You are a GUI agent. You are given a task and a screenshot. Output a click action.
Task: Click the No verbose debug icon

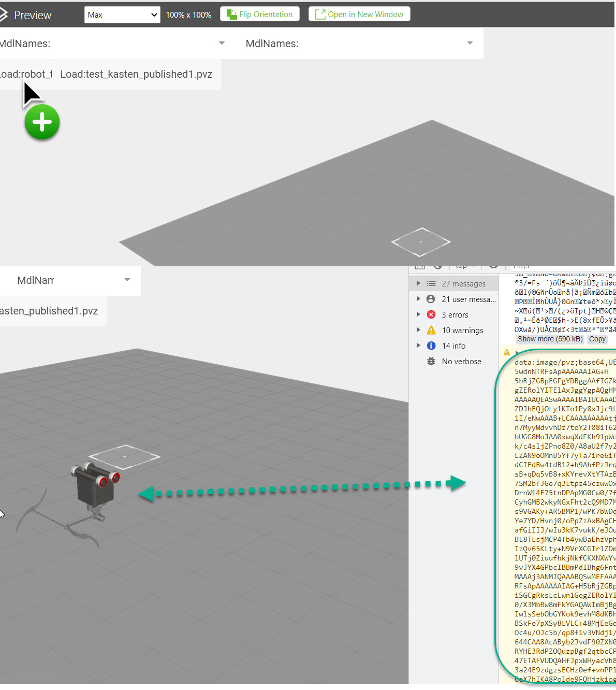click(431, 361)
